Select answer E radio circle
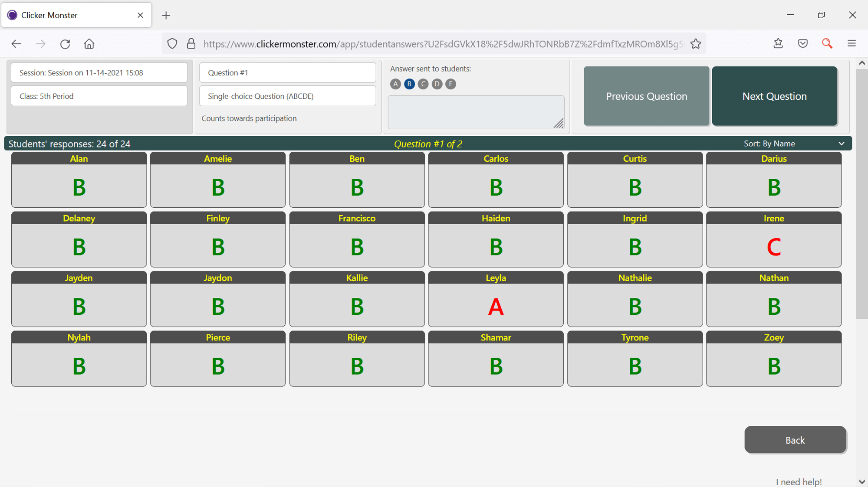The height and width of the screenshot is (487, 868). pos(450,84)
